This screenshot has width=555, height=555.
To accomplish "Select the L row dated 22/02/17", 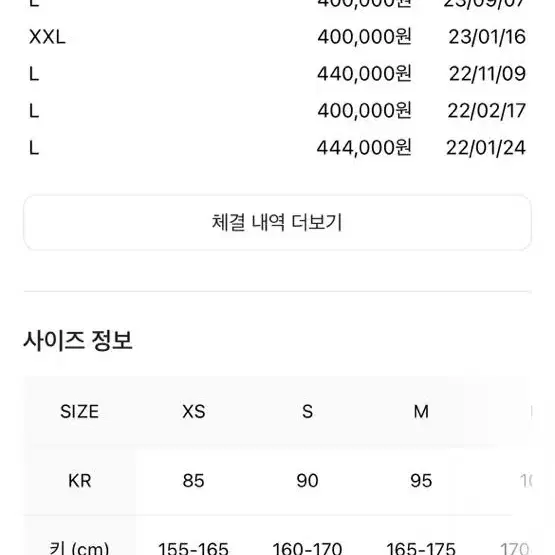I will 277,111.
